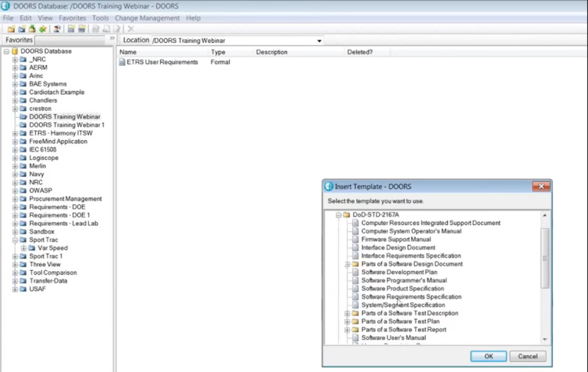The image size is (588, 372).
Task: Click the New Project toolbar icon
Action: point(21,29)
